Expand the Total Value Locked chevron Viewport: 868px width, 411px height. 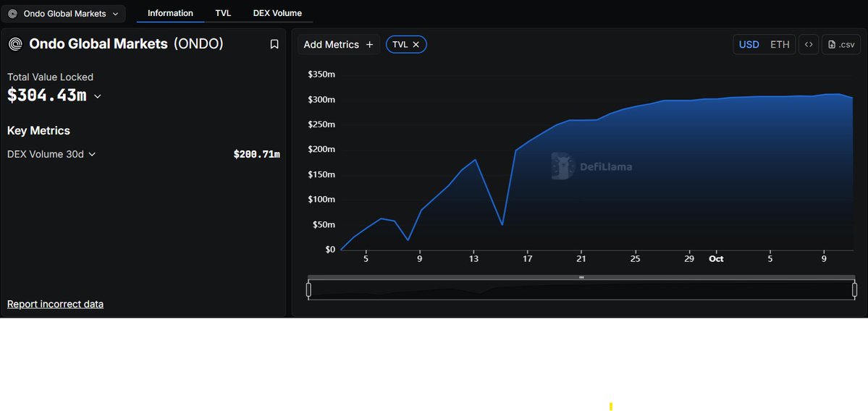point(98,96)
